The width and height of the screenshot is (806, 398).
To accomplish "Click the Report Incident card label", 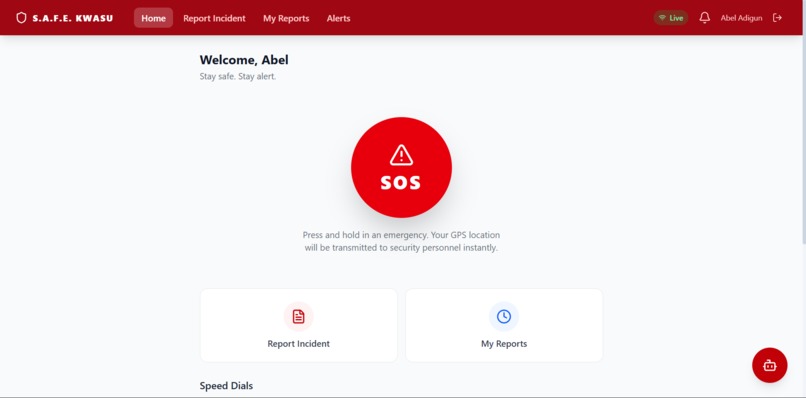I will click(x=299, y=343).
